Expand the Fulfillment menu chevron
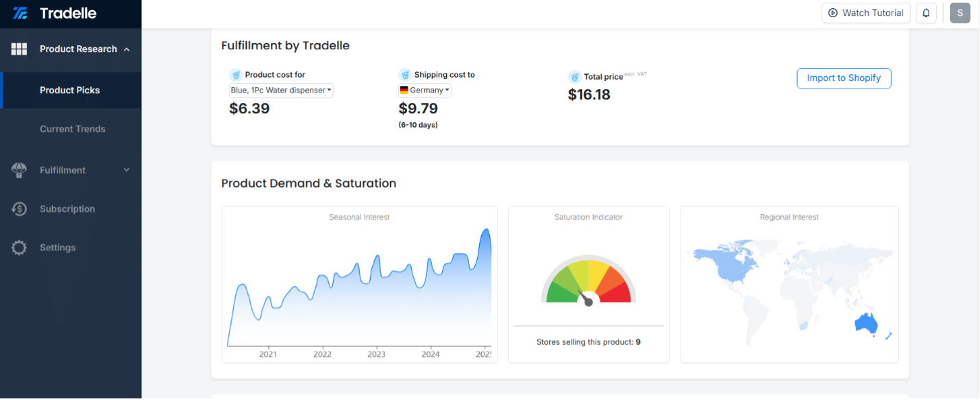 point(127,170)
